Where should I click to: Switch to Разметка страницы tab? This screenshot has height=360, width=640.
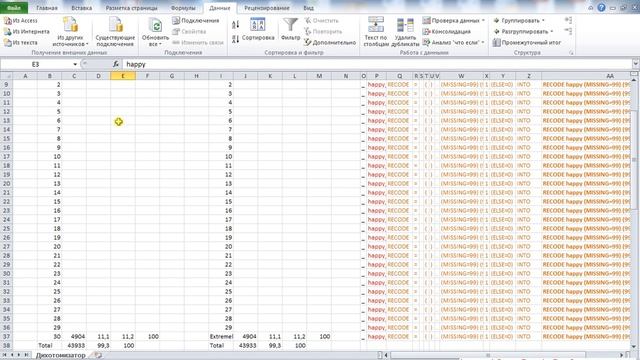(131, 8)
